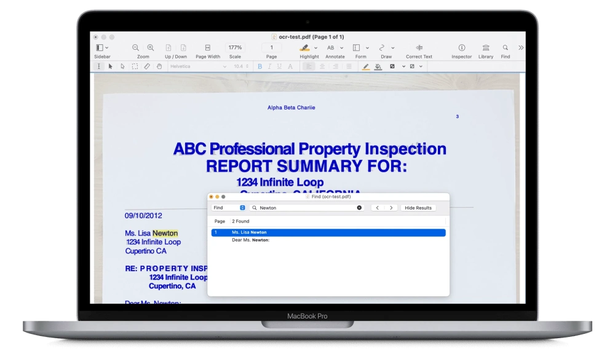The image size is (615, 364).
Task: Fit document to Page Width
Action: point(208,47)
